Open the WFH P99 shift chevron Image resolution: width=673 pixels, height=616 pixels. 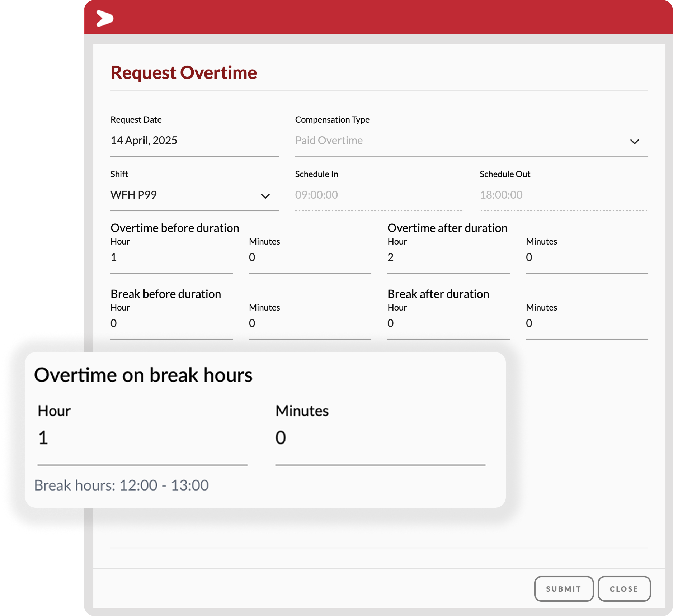(x=265, y=196)
